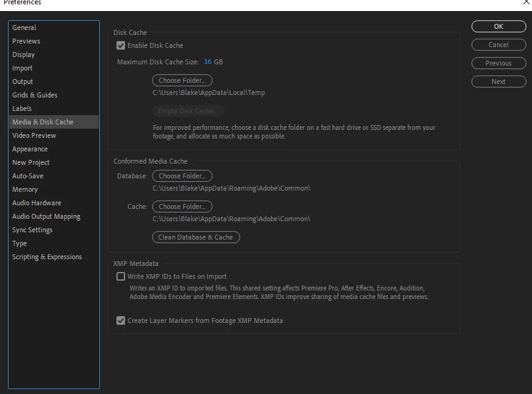The height and width of the screenshot is (394, 532).
Task: Open the Labels preferences
Action: tap(53, 108)
